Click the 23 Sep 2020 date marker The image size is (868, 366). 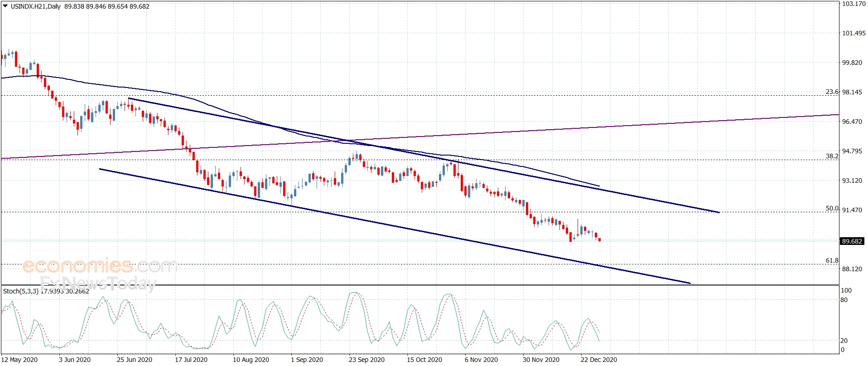coord(366,360)
